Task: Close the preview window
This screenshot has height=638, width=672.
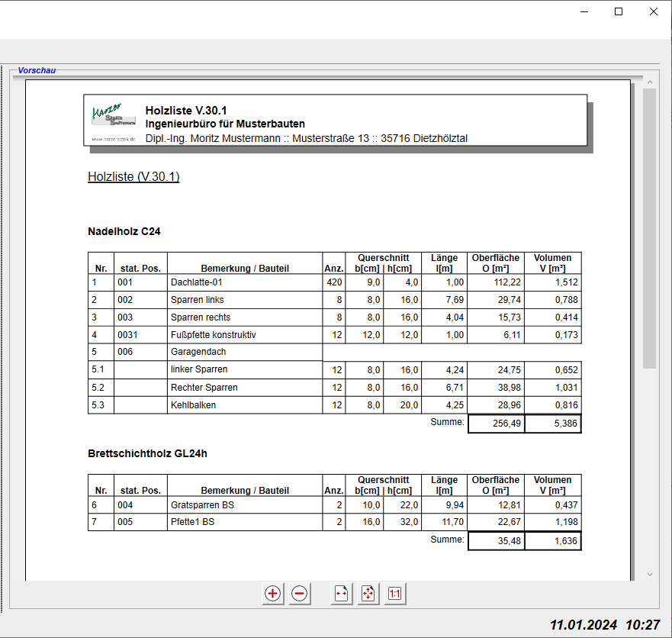Action: (654, 11)
